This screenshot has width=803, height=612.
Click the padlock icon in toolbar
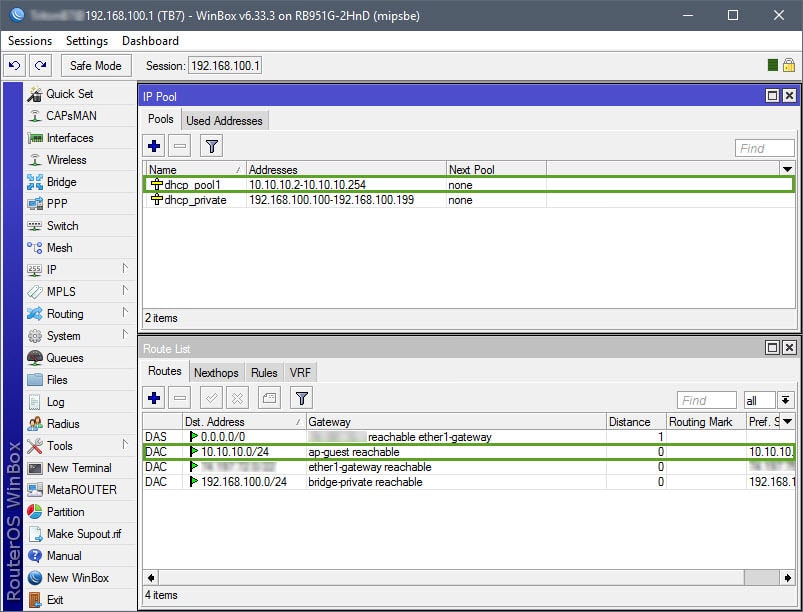click(x=789, y=65)
